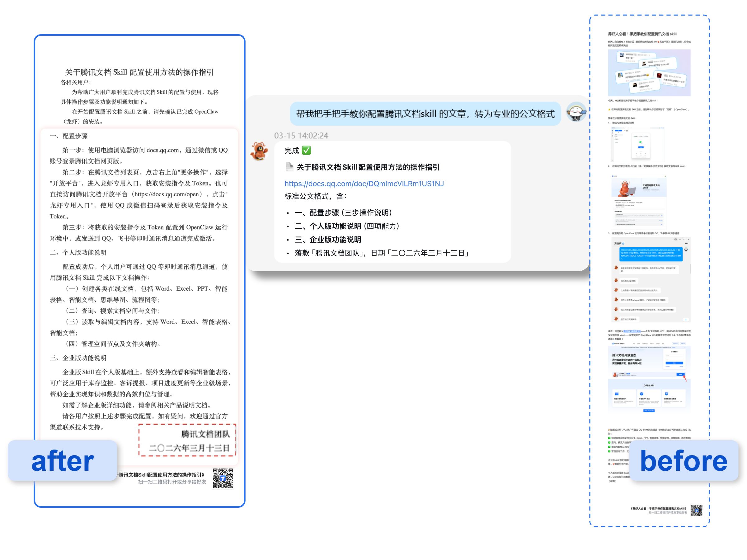Viewport: 747px width, 560px height.
Task: Click the "before" label badge
Action: (x=684, y=461)
